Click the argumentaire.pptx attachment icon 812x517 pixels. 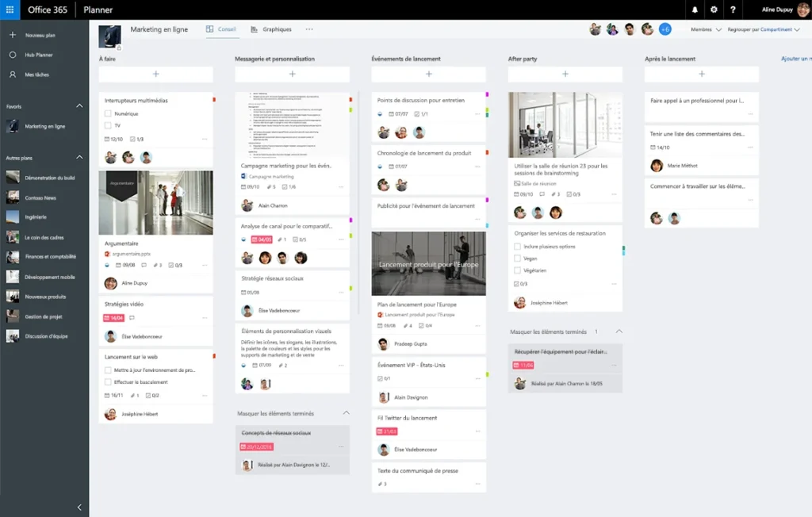[107, 254]
